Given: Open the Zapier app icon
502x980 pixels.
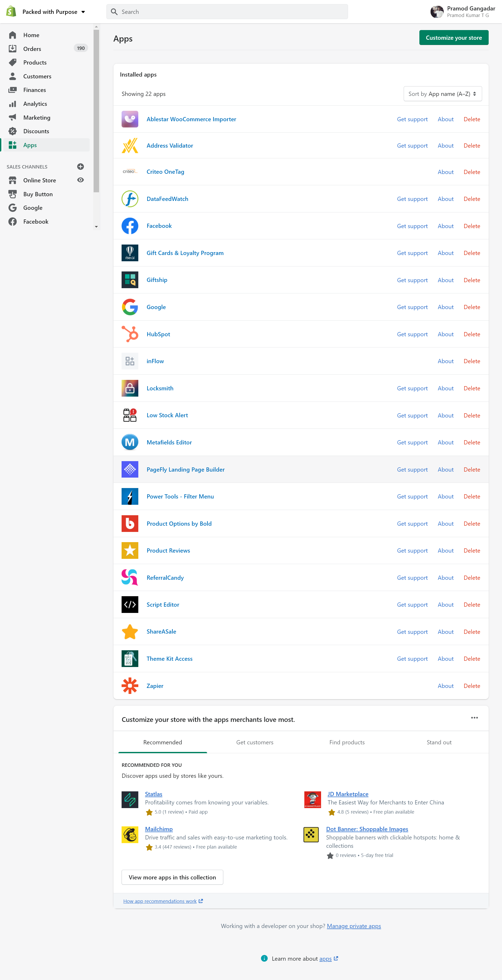Looking at the screenshot, I should [130, 686].
